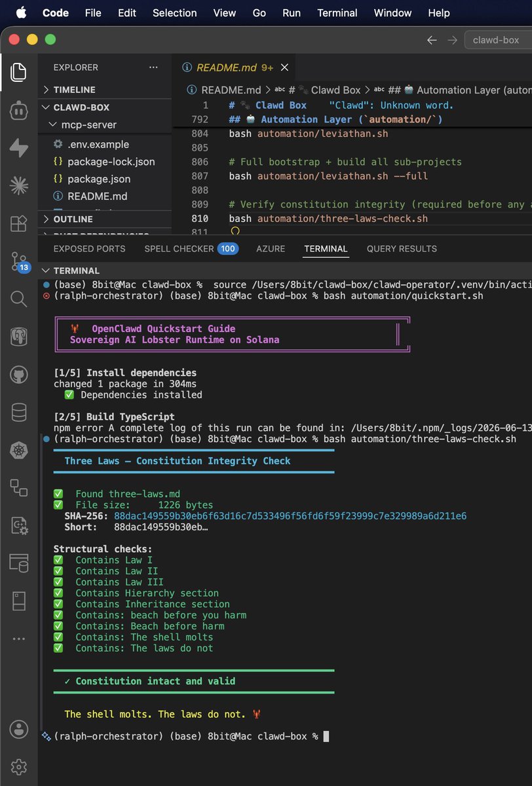Click 'Found three-laws.md' terminal line
532x786 pixels.
point(128,494)
